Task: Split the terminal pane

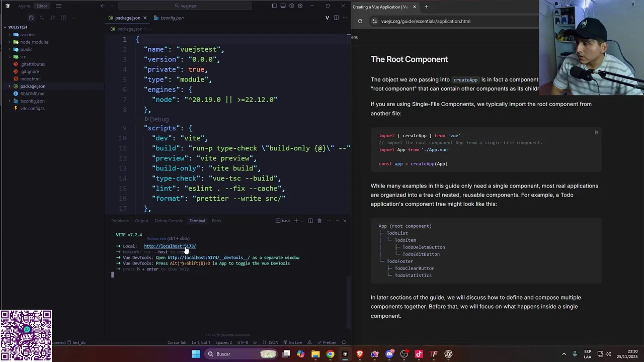Action: click(310, 221)
